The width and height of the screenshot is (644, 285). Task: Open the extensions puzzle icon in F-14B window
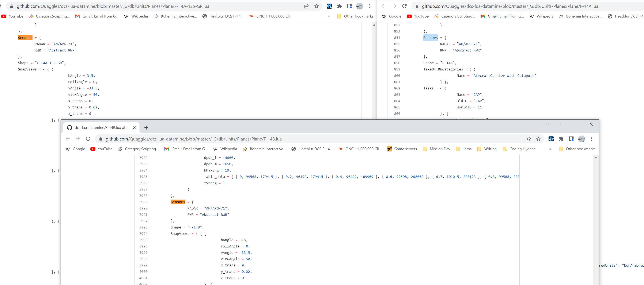point(561,139)
